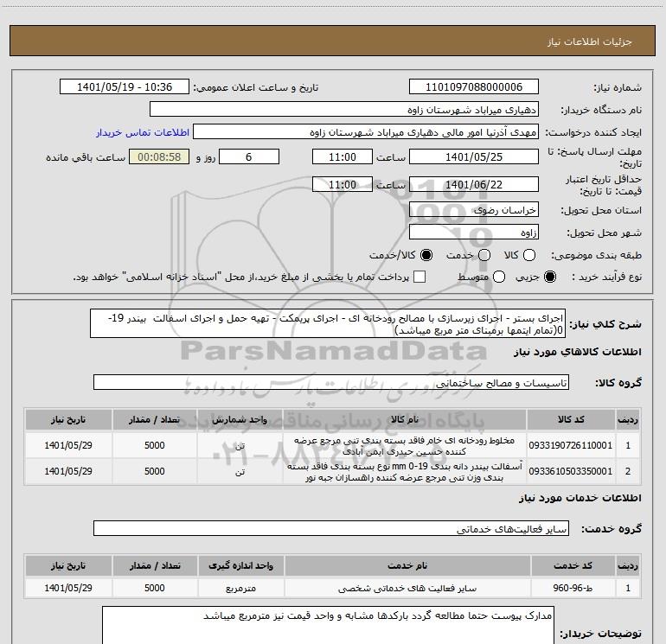Toggle the Islamic treasury payment checkbox
The width and height of the screenshot is (666, 644).
click(419, 277)
